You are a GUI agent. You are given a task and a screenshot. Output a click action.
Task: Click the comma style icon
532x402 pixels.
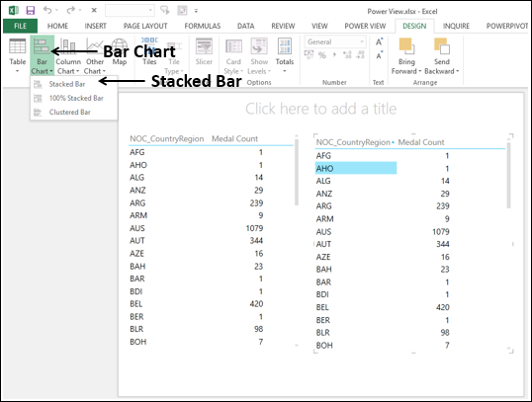334,55
